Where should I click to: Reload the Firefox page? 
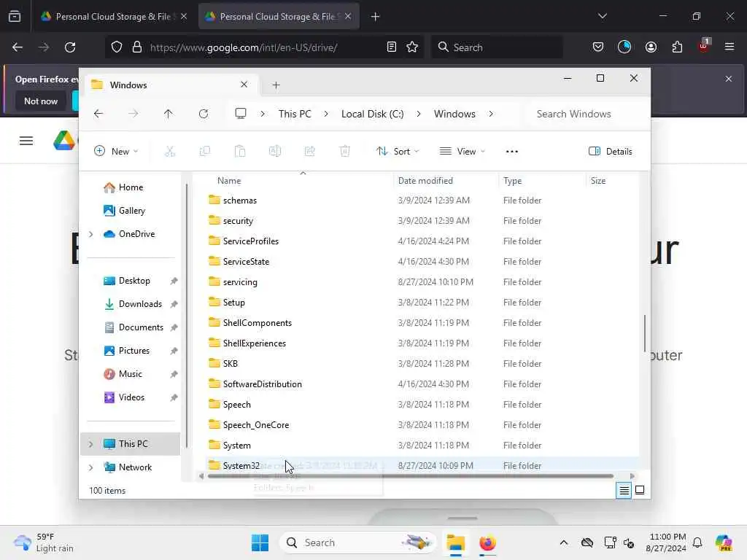[x=70, y=47]
